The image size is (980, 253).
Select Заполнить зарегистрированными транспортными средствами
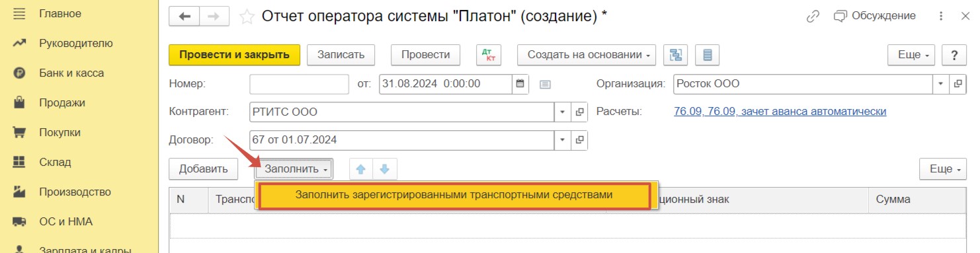point(454,196)
